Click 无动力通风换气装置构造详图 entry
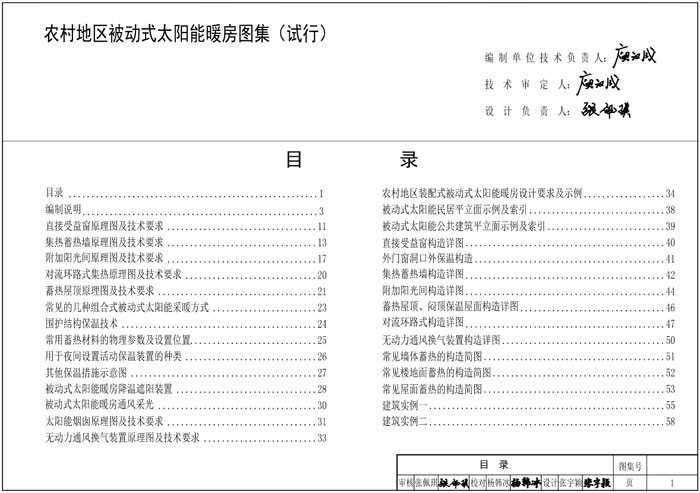The width and height of the screenshot is (700, 493). pos(529,340)
